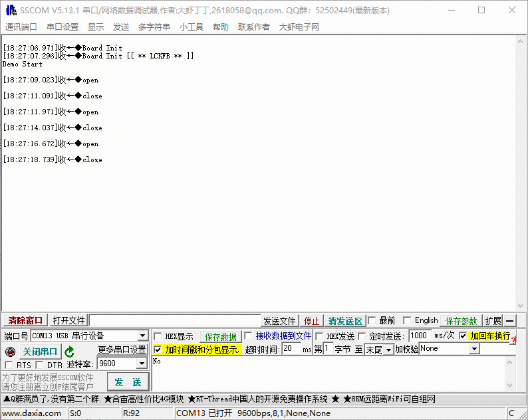Click receive window scrollbar down arrow
Screen dimensions: 528x420
tap(520, 306)
